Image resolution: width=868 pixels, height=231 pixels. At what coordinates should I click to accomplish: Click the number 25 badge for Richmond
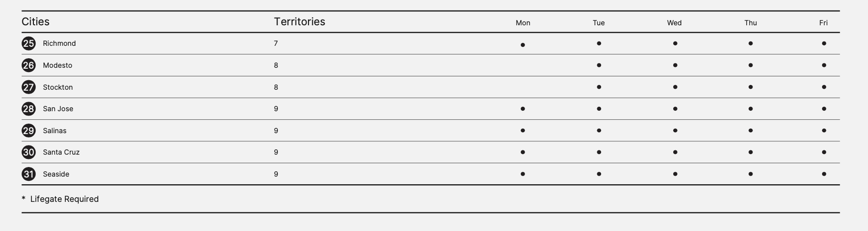(x=29, y=43)
